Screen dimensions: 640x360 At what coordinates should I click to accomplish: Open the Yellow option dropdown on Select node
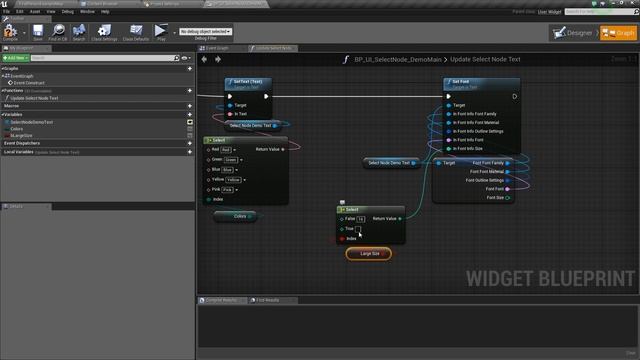pos(244,180)
